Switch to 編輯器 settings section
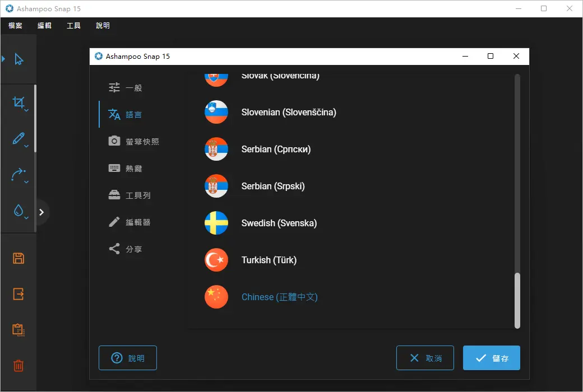The image size is (583, 392). 129,222
